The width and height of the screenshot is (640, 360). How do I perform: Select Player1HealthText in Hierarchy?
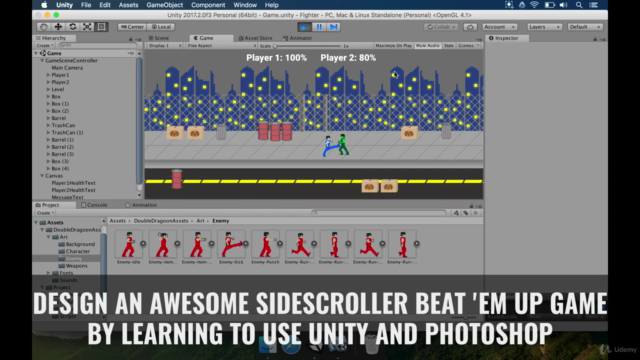coord(73,183)
